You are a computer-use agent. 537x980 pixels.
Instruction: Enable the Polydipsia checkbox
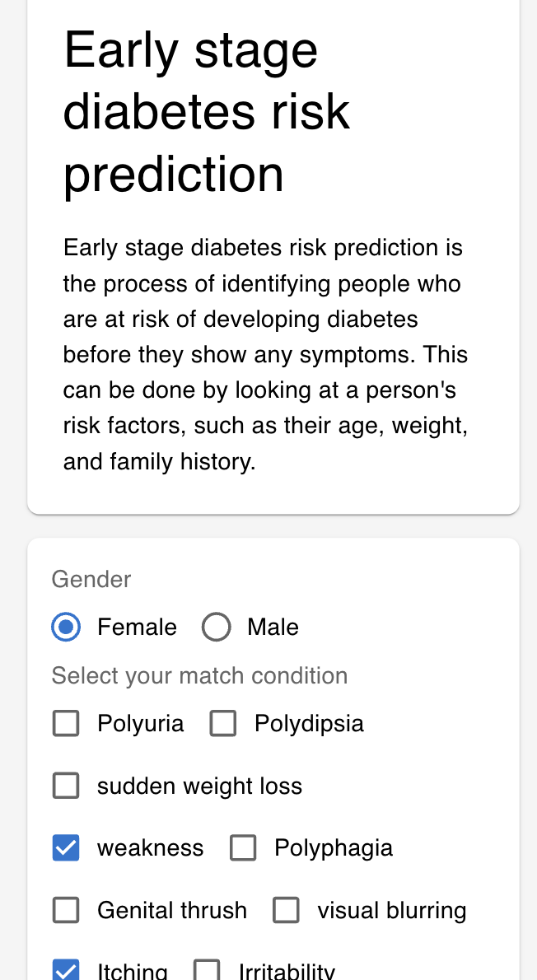click(223, 724)
